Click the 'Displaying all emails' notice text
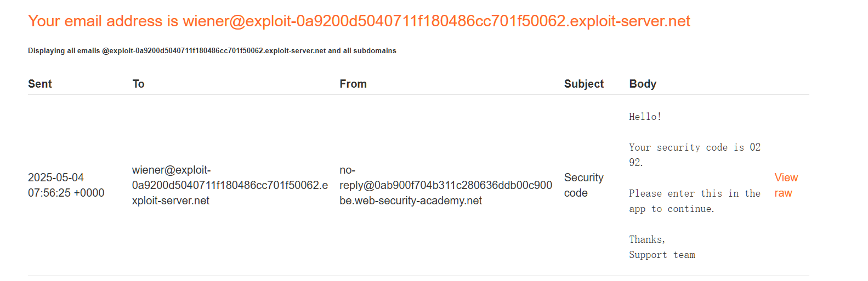 pyautogui.click(x=212, y=51)
